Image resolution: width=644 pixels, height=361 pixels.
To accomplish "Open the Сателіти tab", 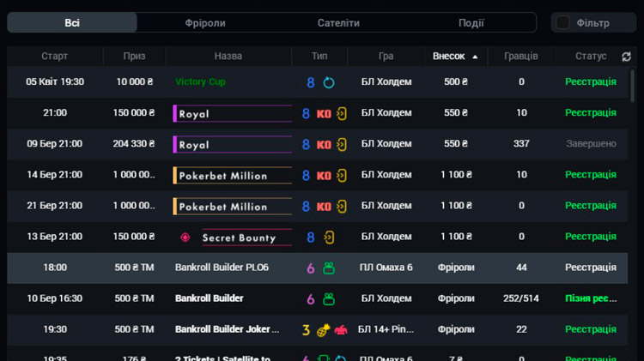I will pos(338,22).
